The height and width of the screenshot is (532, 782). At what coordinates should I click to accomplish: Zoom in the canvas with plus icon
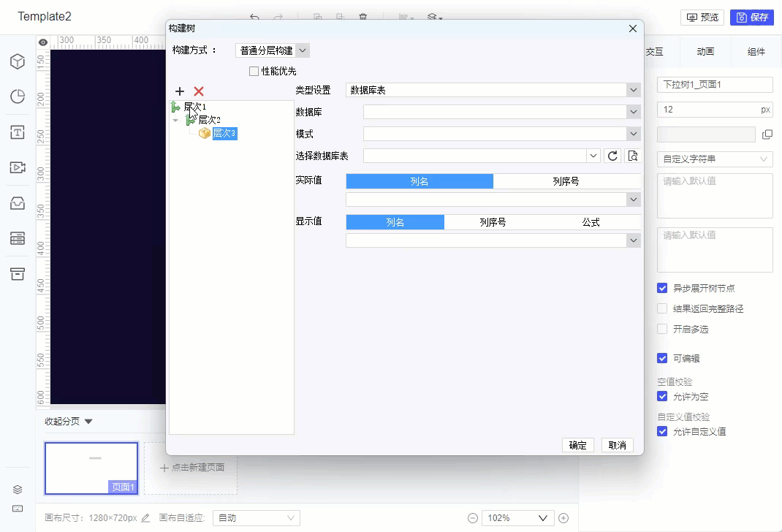(x=563, y=518)
